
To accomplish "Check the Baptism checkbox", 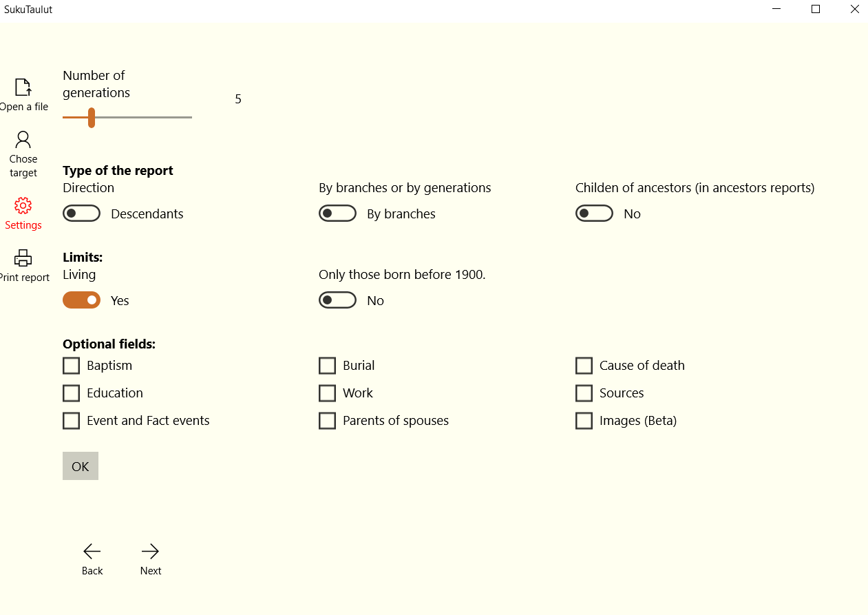I will pos(72,366).
